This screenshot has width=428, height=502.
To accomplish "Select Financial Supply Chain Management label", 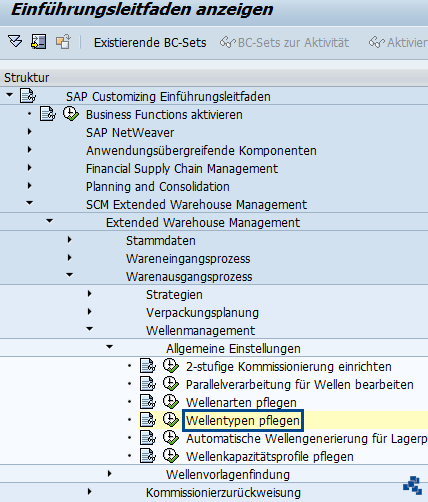I will [182, 169].
